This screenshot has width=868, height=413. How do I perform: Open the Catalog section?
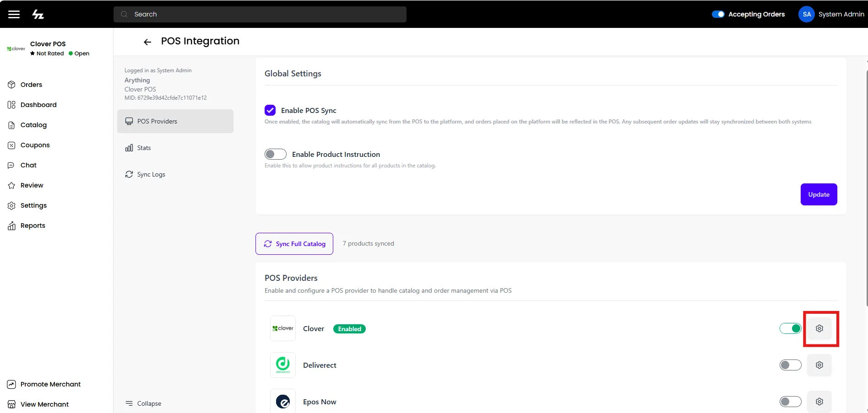point(27,125)
